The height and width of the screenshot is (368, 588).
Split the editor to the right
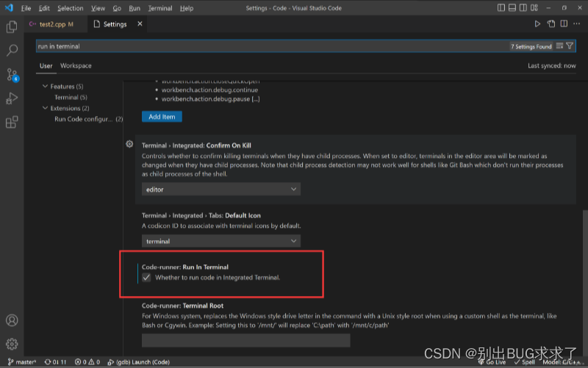pos(564,24)
